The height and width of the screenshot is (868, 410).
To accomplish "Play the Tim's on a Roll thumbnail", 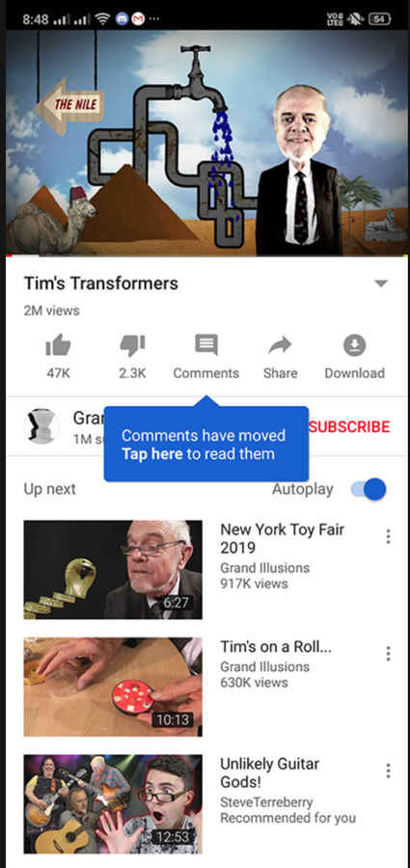I will pyautogui.click(x=113, y=687).
